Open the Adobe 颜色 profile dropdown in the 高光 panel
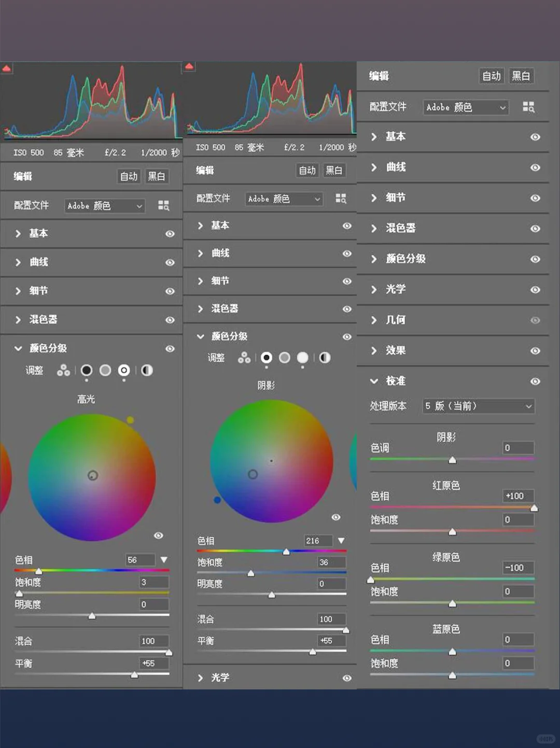This screenshot has width=560, height=748. pyautogui.click(x=105, y=206)
